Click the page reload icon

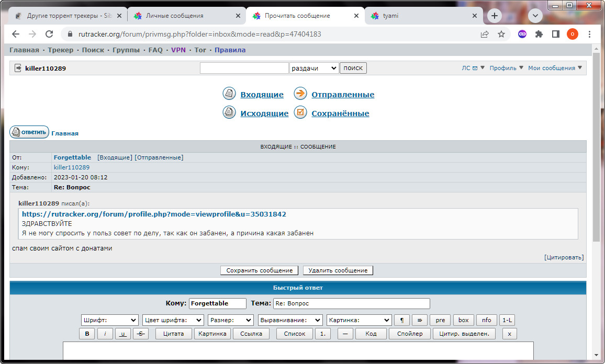[x=49, y=34]
